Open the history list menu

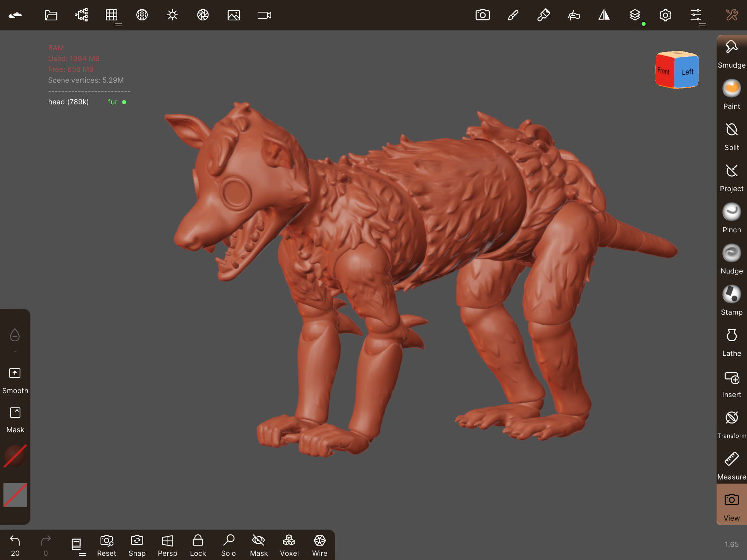point(76,545)
